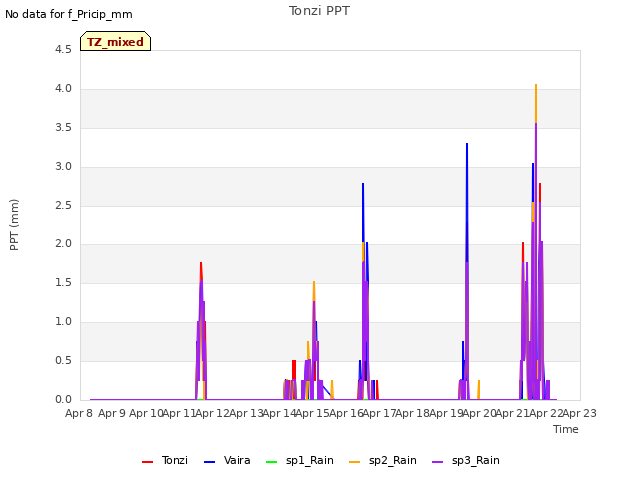Click the orange sp2_Rain peak above 4.0
The image size is (640, 480).
pos(536,86)
